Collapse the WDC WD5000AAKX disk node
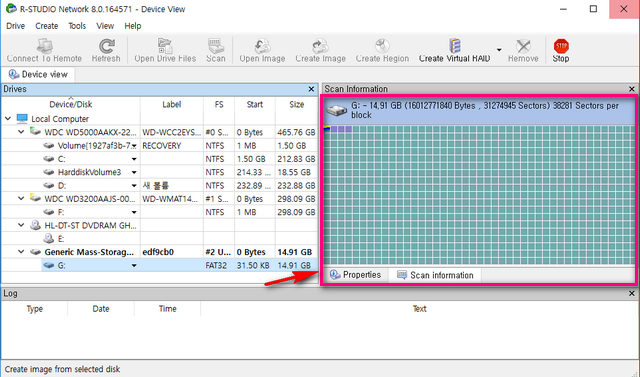The image size is (640, 377). 21,132
